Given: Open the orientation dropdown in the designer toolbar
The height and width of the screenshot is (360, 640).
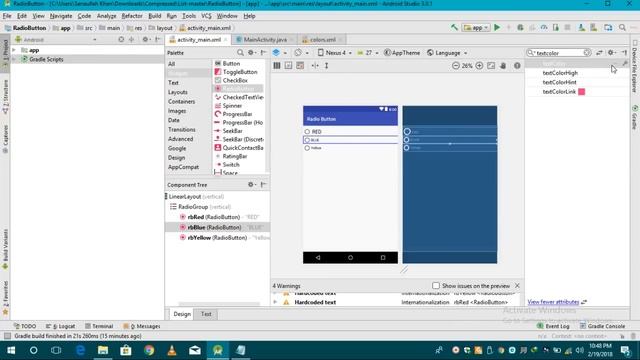Looking at the screenshot, I should [301, 53].
